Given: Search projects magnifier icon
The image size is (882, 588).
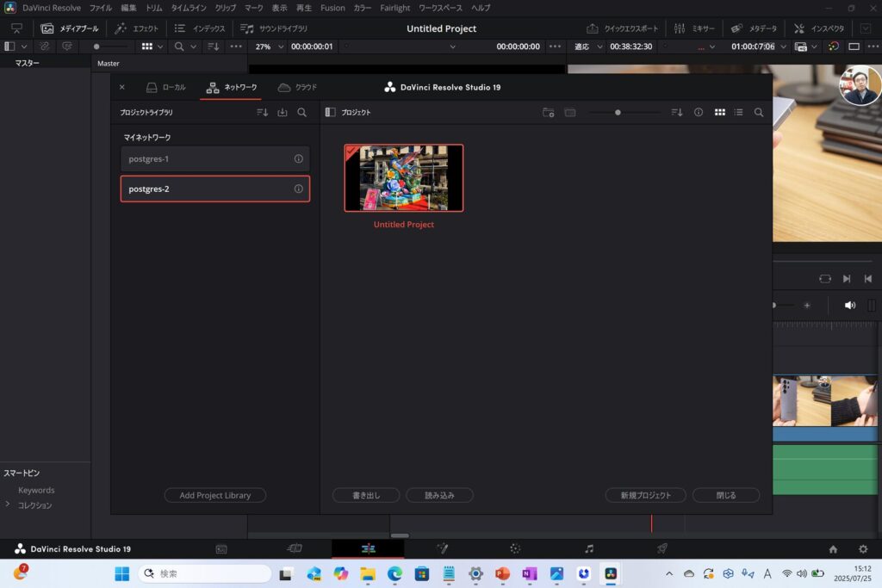Looking at the screenshot, I should coord(759,113).
